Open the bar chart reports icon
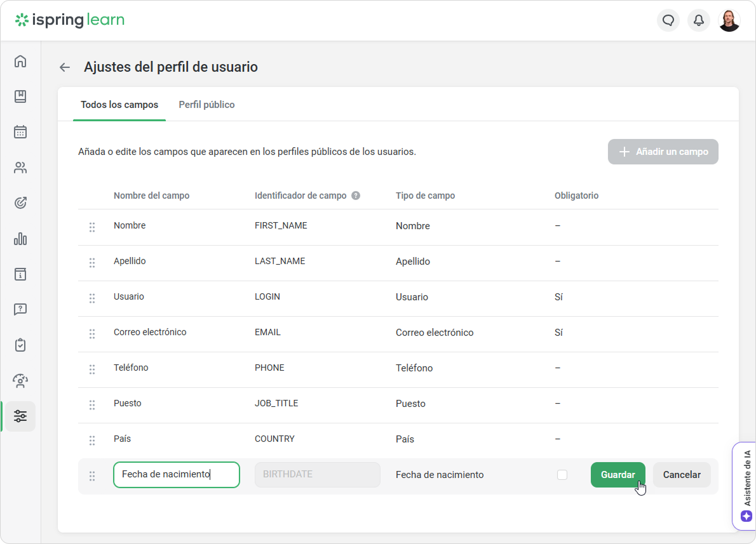Viewport: 756px width, 544px height. coord(20,239)
